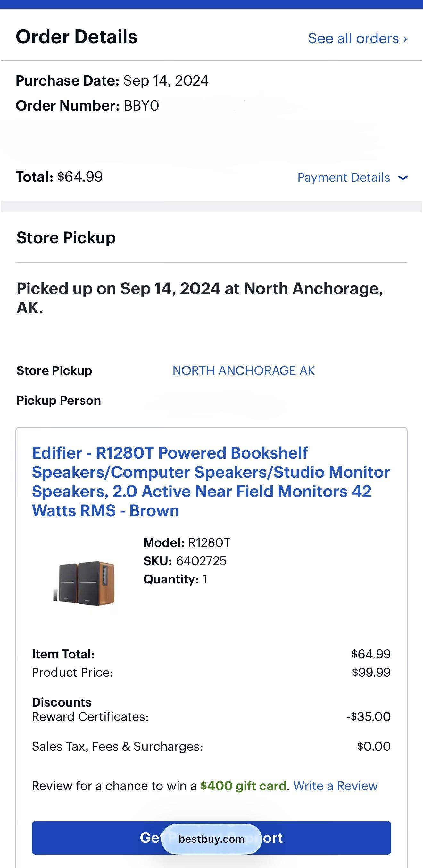Click the Model R1280T text
This screenshot has width=423, height=868.
187,542
